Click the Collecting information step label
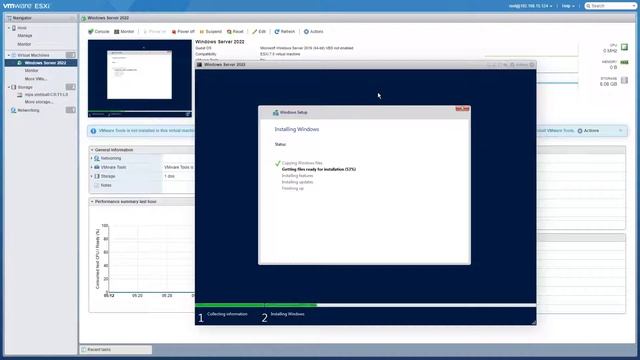This screenshot has height=360, width=640. (227, 314)
